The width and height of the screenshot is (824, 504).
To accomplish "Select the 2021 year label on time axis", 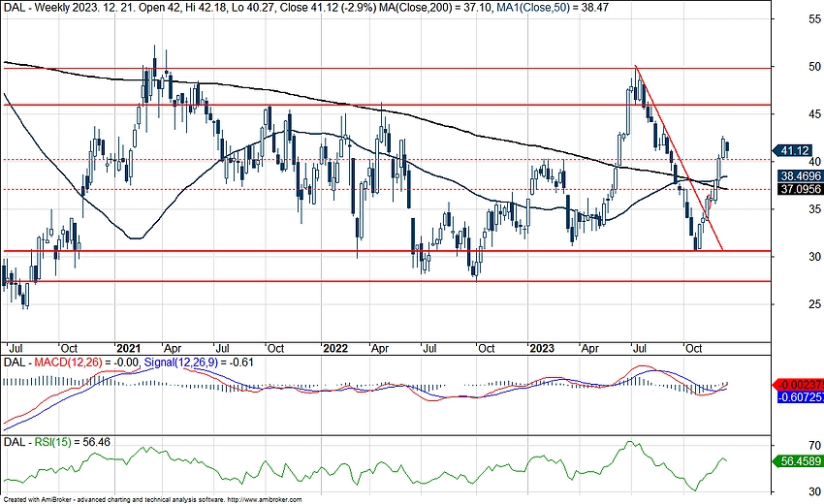I will (128, 348).
